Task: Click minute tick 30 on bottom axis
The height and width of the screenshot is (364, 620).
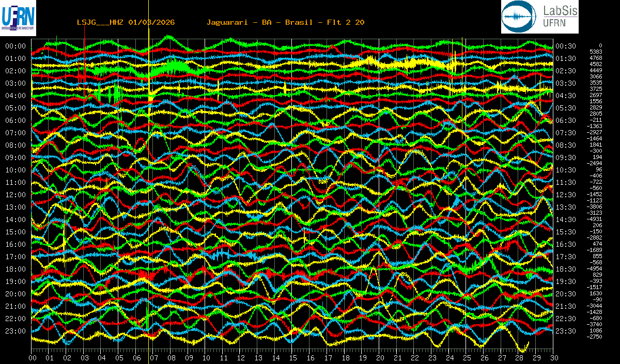Action: point(553,357)
